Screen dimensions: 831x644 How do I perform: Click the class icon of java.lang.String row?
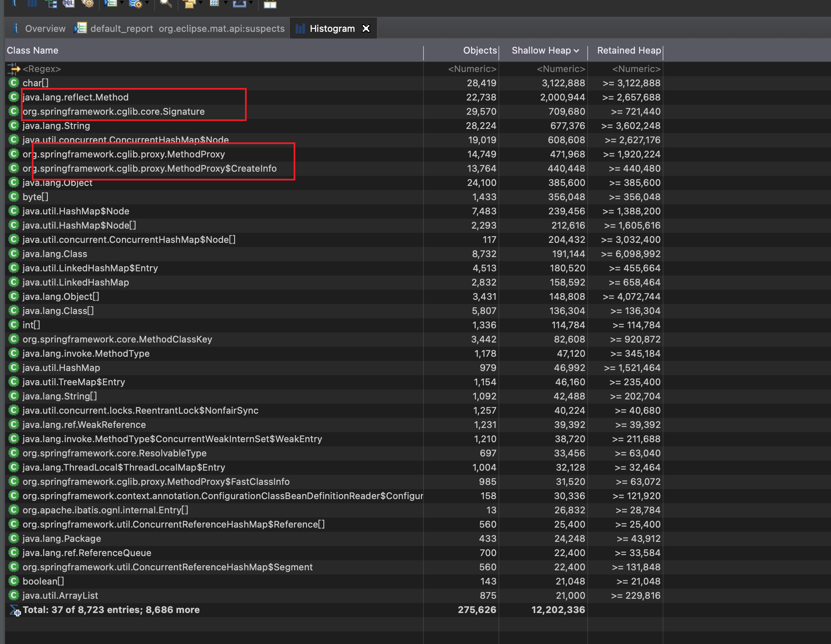[14, 126]
